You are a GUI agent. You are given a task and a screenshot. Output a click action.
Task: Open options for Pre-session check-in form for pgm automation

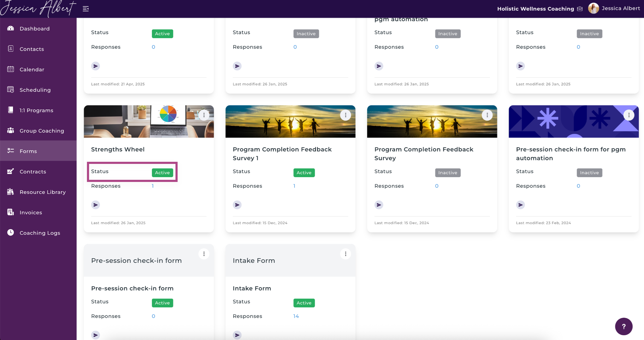[x=629, y=115]
